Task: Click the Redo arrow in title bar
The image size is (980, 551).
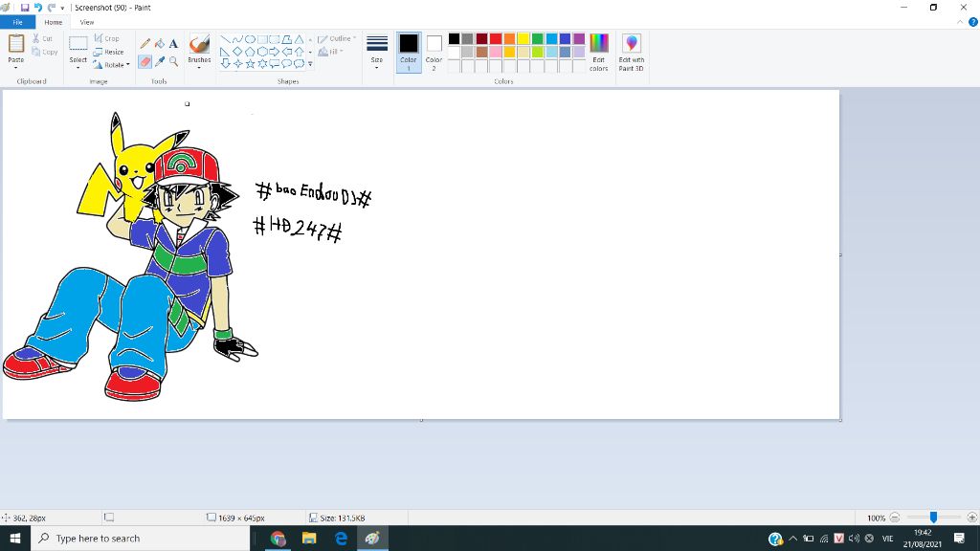Action: click(x=52, y=8)
